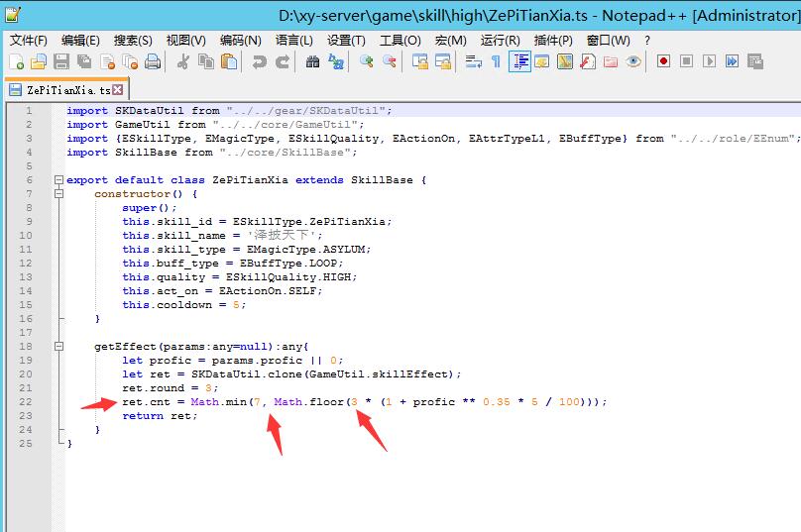
Task: Start macro recording with red record button
Action: [x=663, y=61]
